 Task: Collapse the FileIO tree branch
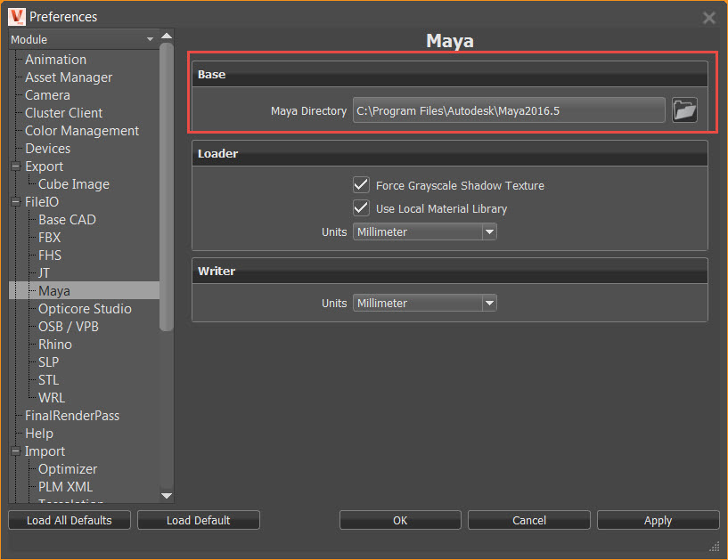point(13,201)
